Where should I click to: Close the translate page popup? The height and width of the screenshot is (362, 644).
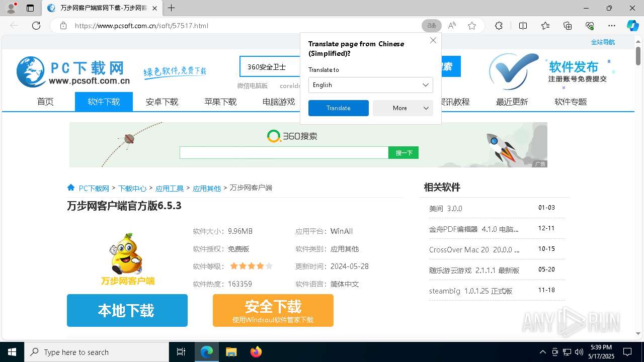pos(433,40)
